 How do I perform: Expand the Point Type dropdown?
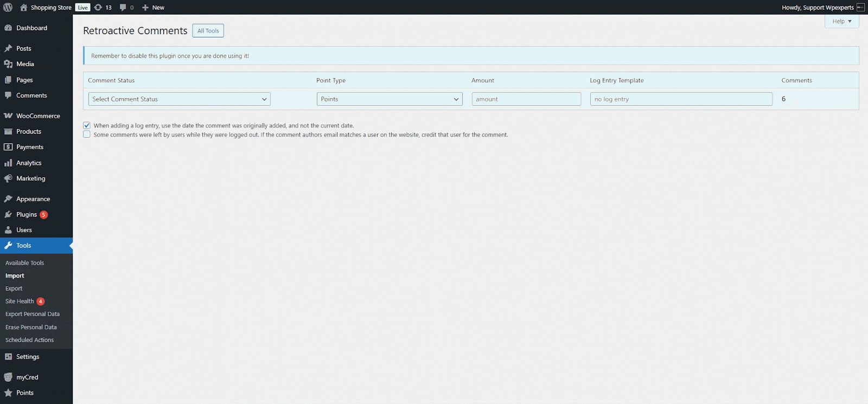[x=389, y=99]
